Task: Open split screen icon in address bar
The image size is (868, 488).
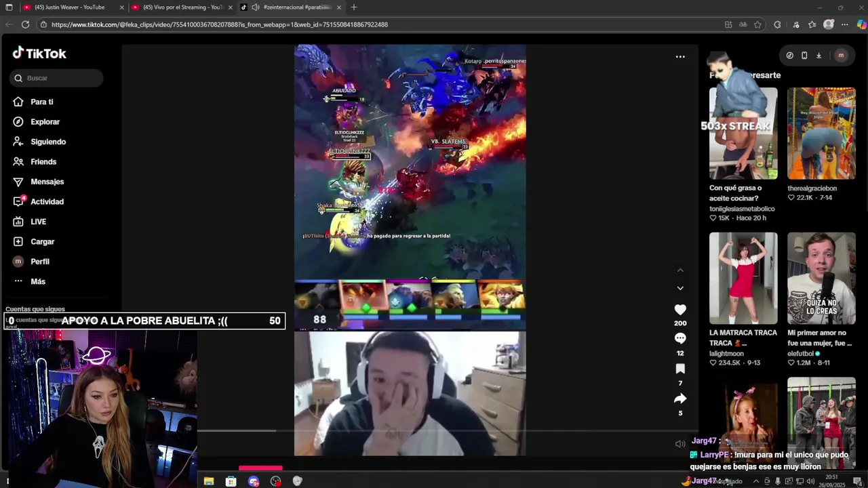Action: click(728, 24)
